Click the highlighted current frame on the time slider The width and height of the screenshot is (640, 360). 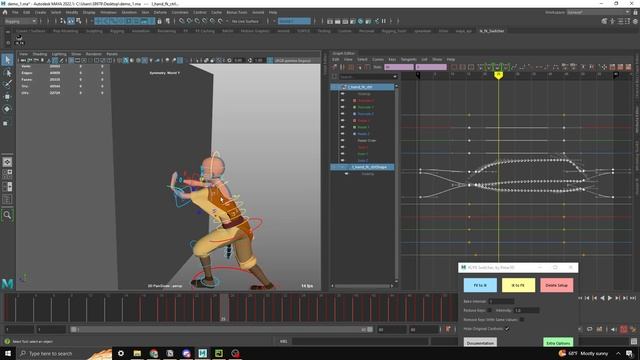tap(224, 307)
